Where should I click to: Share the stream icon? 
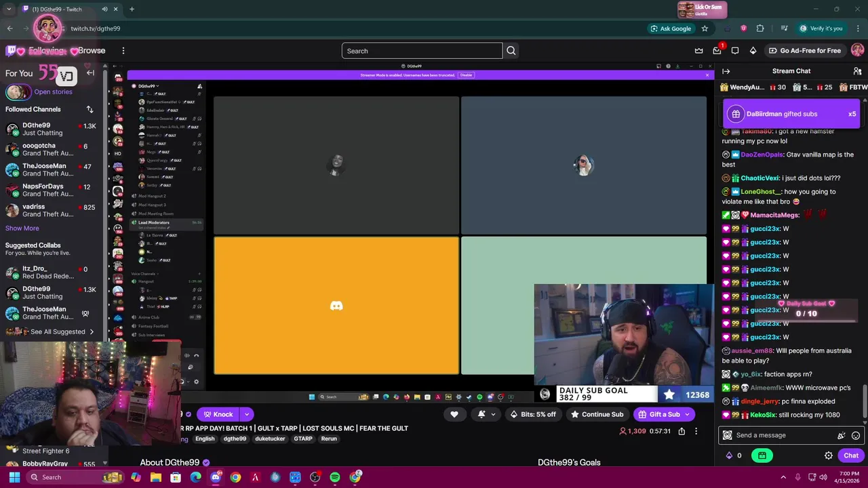coord(682,431)
